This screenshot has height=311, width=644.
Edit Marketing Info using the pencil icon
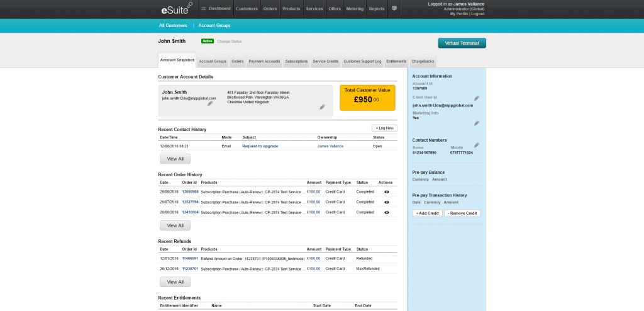click(x=477, y=123)
